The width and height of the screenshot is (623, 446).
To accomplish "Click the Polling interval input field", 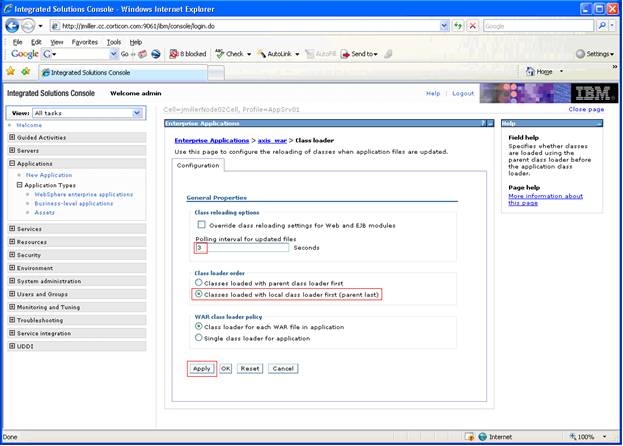I will coord(242,248).
